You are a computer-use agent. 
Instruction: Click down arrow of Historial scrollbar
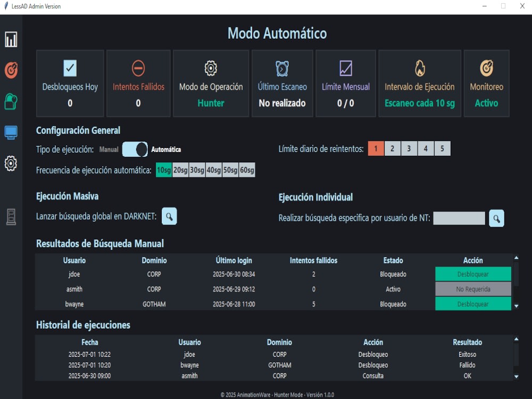pos(516,376)
